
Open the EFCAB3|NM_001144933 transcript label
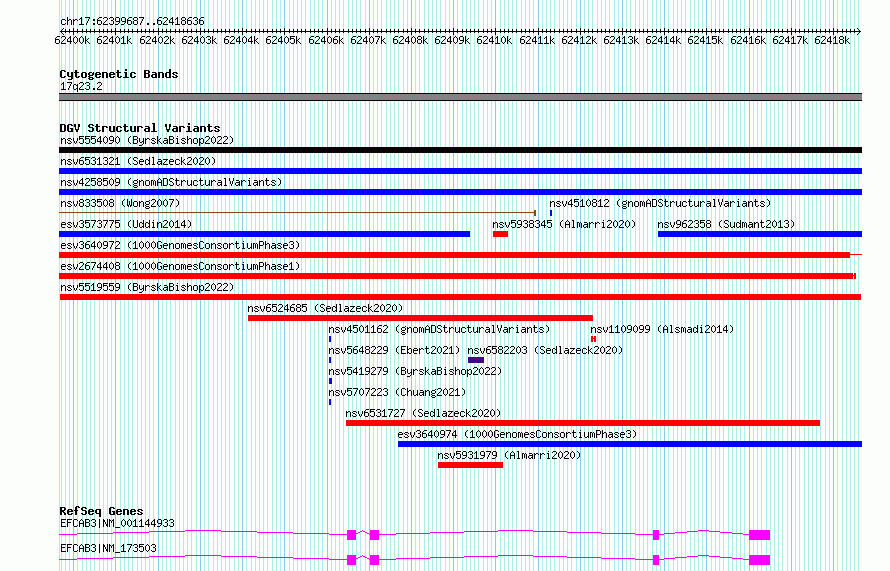coord(117,523)
